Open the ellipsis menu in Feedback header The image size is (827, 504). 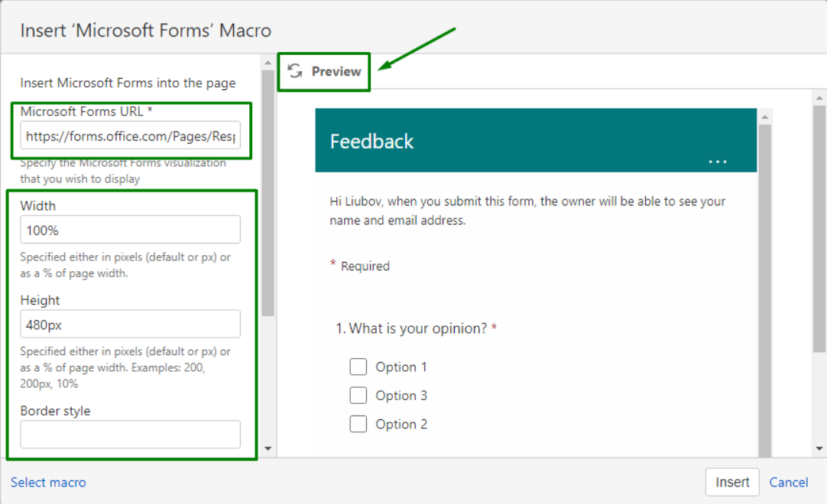click(x=718, y=162)
